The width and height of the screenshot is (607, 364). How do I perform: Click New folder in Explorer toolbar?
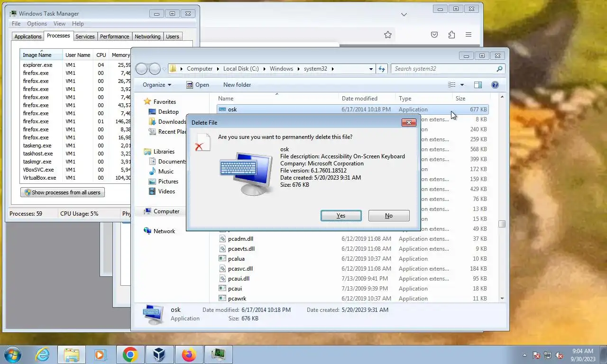click(237, 85)
